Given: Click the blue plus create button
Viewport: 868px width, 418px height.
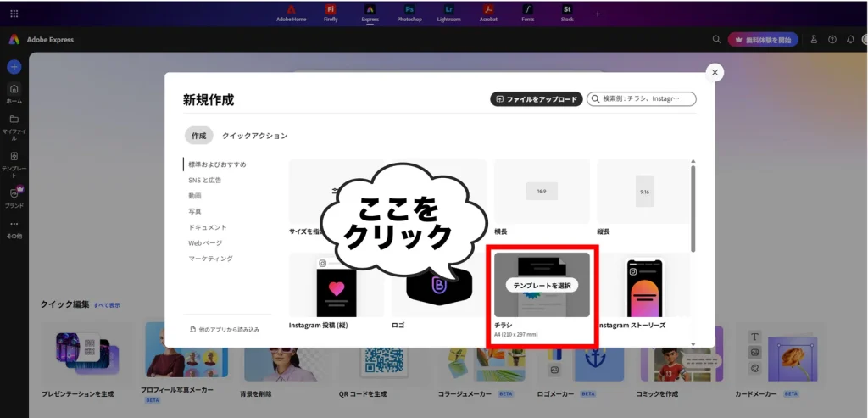Looking at the screenshot, I should 14,67.
